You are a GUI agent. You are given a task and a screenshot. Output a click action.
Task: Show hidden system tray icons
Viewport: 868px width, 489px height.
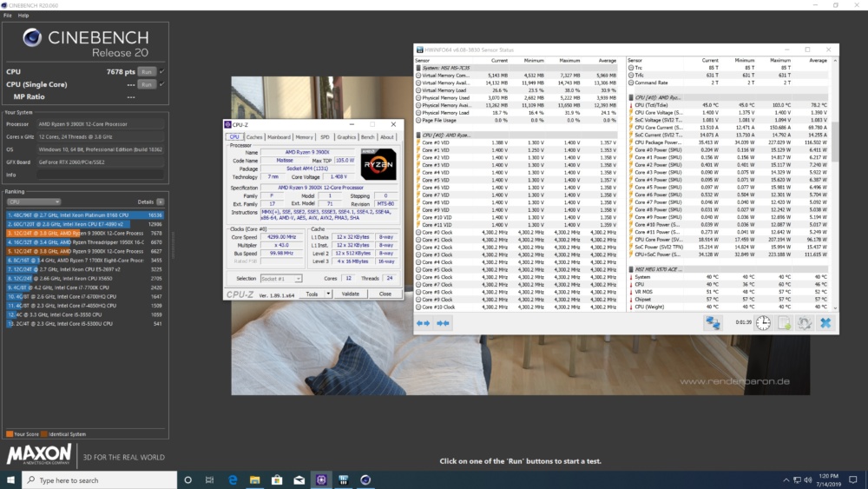(x=786, y=480)
